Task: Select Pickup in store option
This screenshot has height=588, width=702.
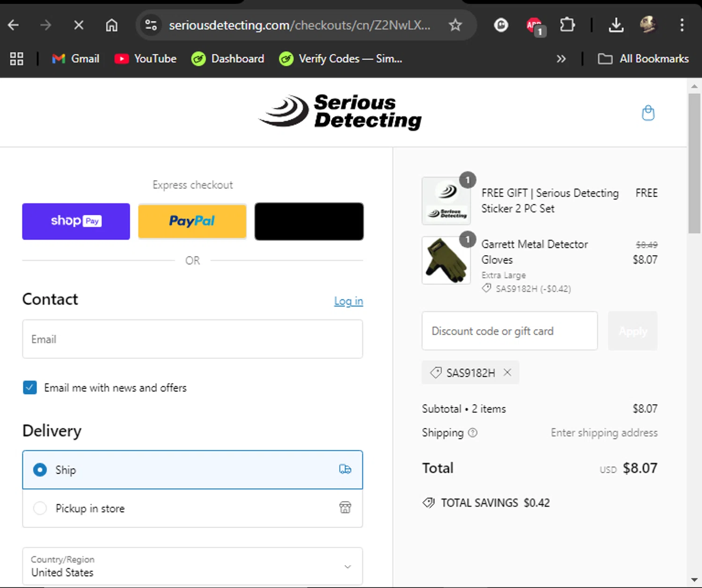Action: 192,508
